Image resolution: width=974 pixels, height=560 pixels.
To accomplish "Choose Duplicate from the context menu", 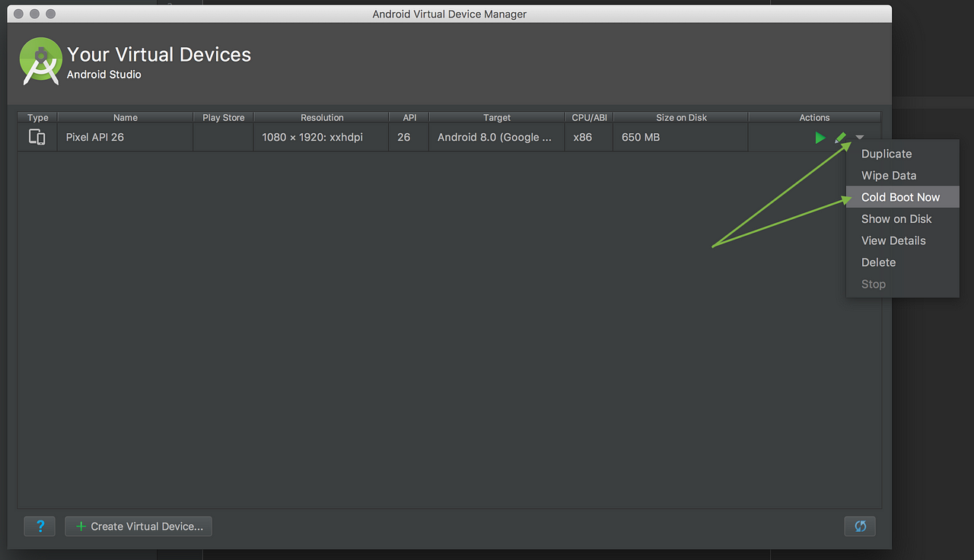I will [x=902, y=154].
